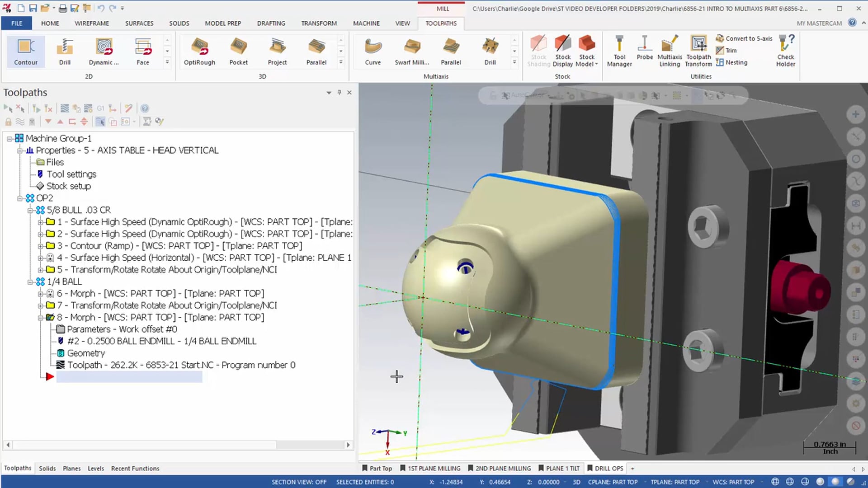Viewport: 868px width, 488px height.
Task: Open the FILE menu
Action: (x=17, y=23)
